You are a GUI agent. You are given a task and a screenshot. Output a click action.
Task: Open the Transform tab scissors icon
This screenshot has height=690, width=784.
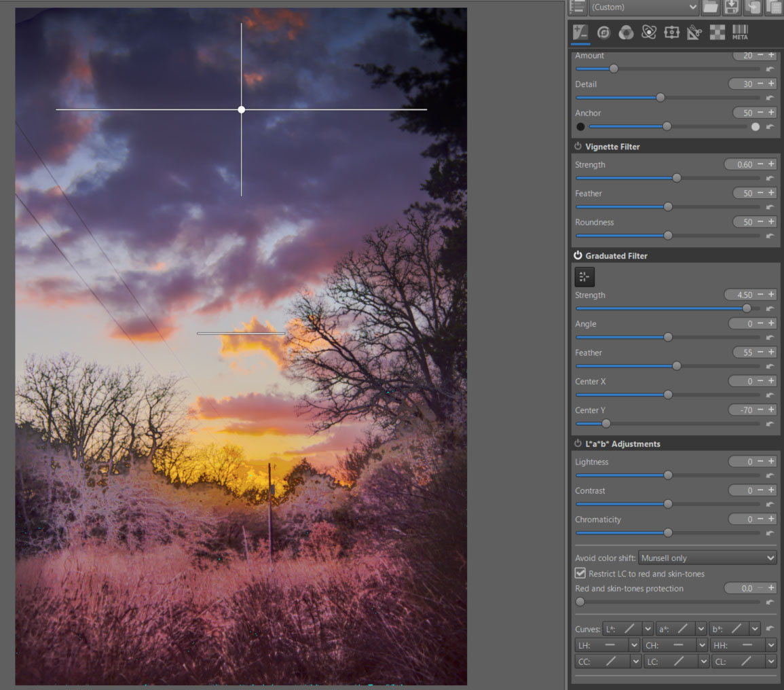[694, 33]
